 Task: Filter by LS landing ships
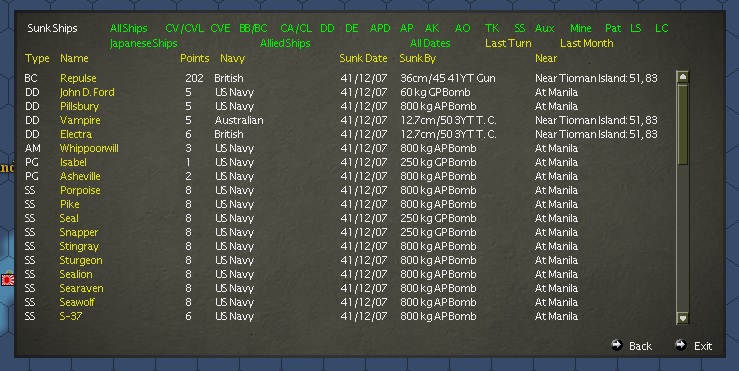pyautogui.click(x=635, y=28)
